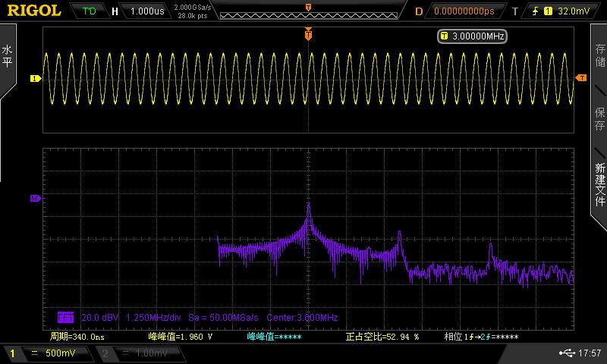Click the orange T marker on memory bar
This screenshot has width=607, height=364.
click(x=308, y=7)
